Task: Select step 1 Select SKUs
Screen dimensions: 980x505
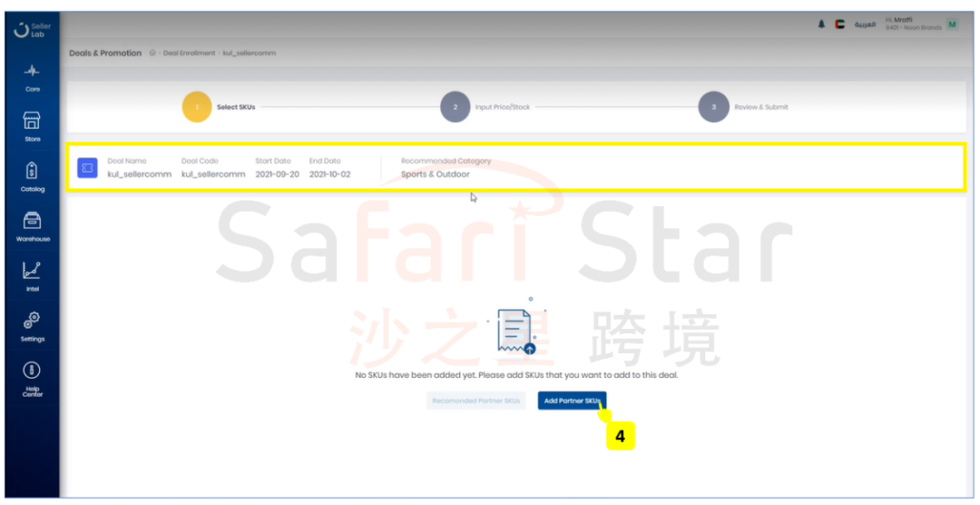Action: point(220,107)
